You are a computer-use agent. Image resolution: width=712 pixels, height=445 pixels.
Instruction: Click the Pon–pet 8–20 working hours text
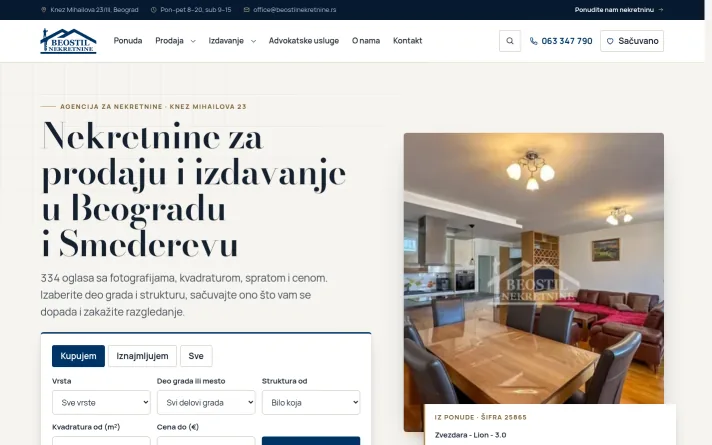(x=196, y=10)
